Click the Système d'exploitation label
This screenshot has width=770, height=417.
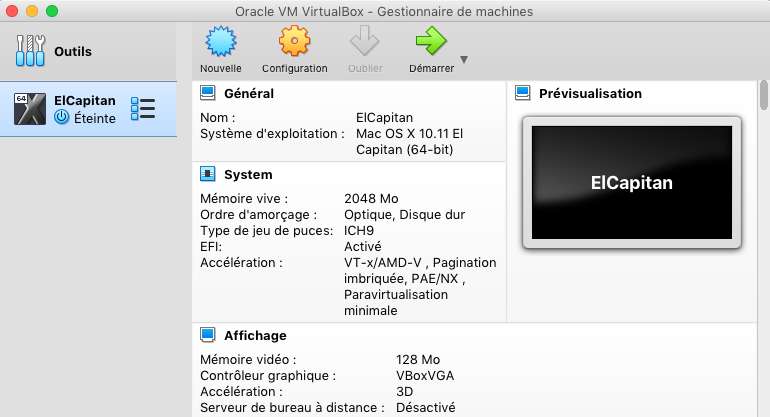click(273, 134)
